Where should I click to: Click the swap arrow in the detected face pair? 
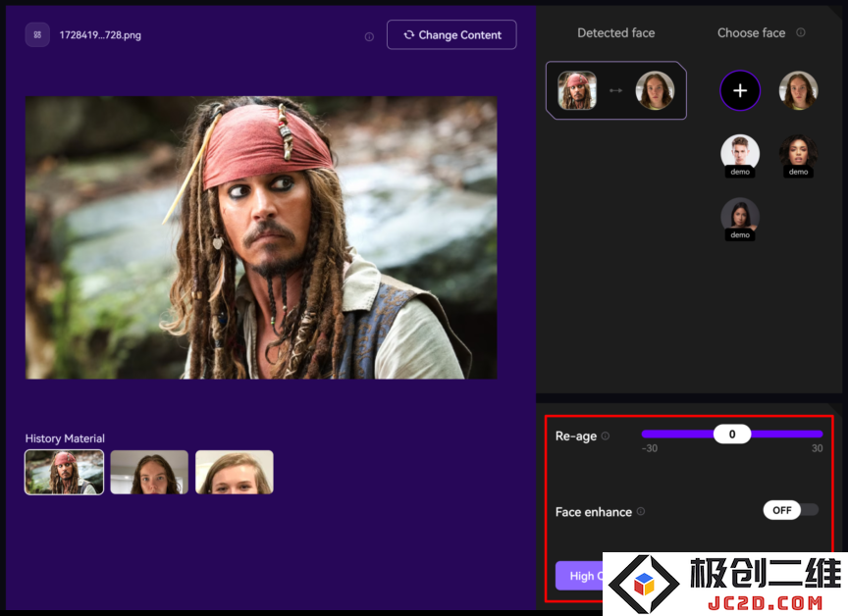615,90
